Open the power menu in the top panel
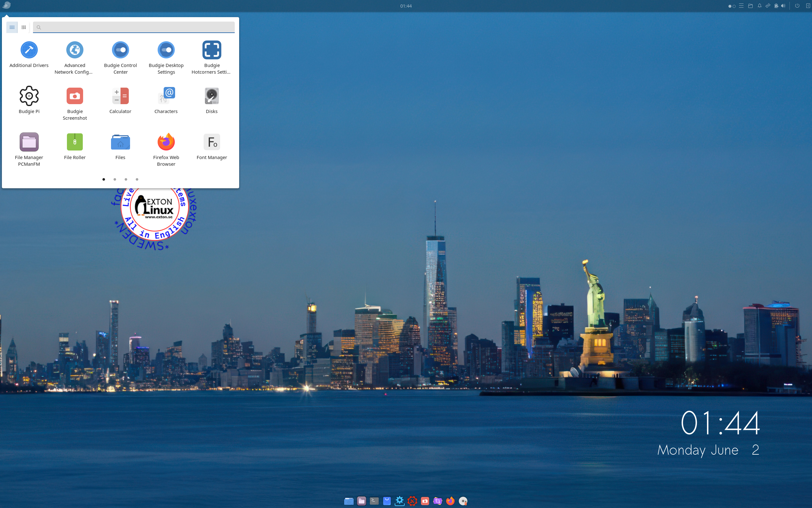 coord(797,6)
